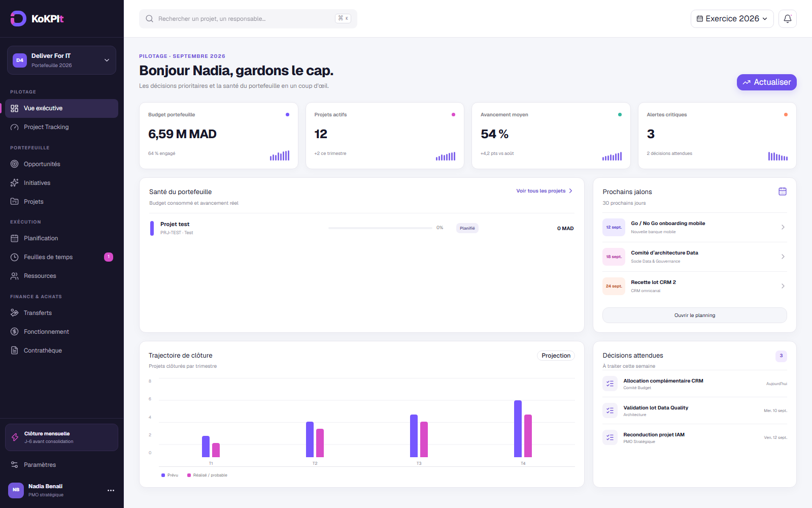
Task: Open the Nadia Benali three-dot menu
Action: pos(111,490)
